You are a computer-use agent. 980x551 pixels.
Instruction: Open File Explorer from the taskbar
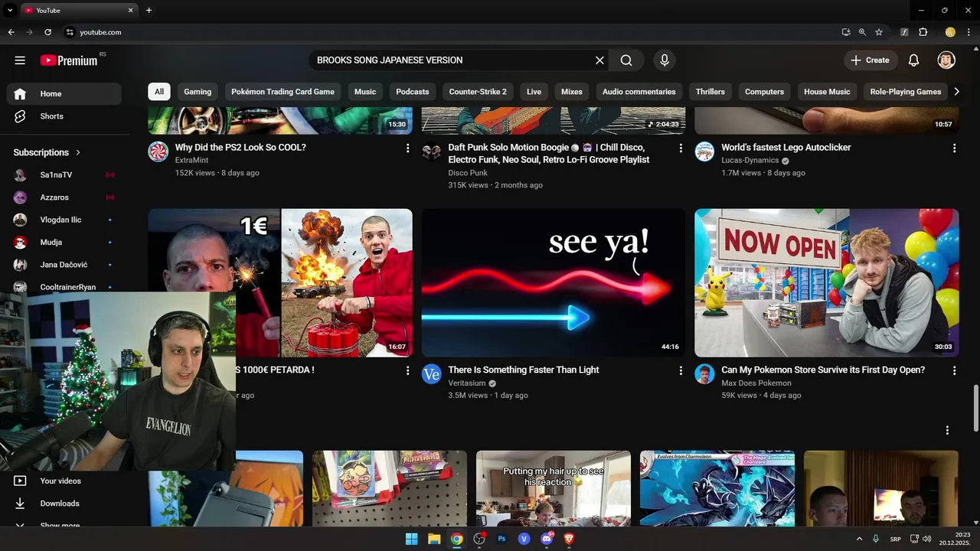[434, 539]
